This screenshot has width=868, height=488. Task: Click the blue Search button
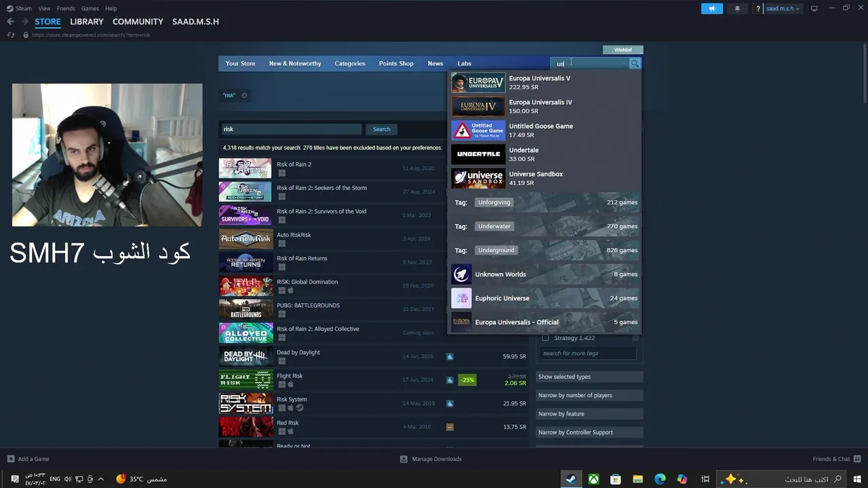[382, 129]
